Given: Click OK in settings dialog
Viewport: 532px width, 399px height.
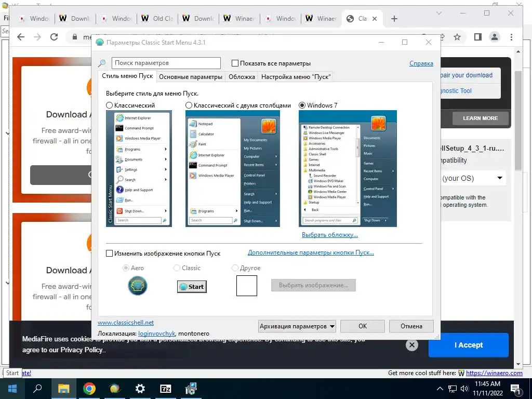Looking at the screenshot, I should point(363,326).
